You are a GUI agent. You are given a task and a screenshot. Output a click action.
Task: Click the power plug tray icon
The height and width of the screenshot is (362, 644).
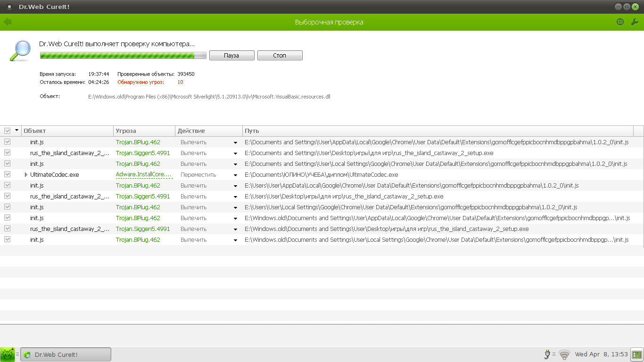coord(547,354)
